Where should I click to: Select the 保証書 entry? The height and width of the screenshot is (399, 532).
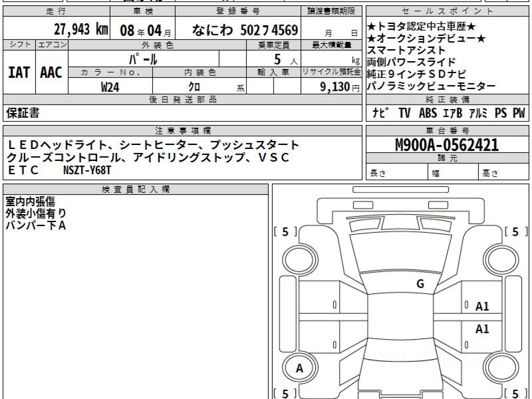tap(23, 113)
